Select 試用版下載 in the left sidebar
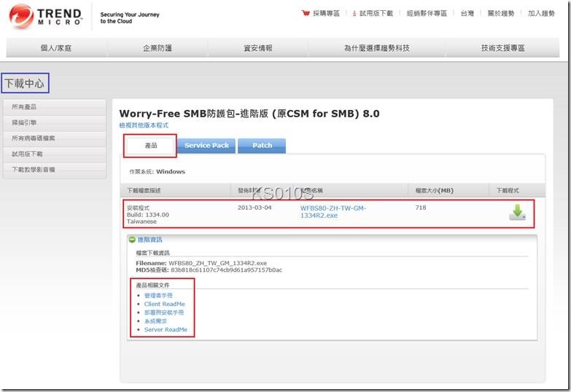The width and height of the screenshot is (571, 392). point(54,154)
